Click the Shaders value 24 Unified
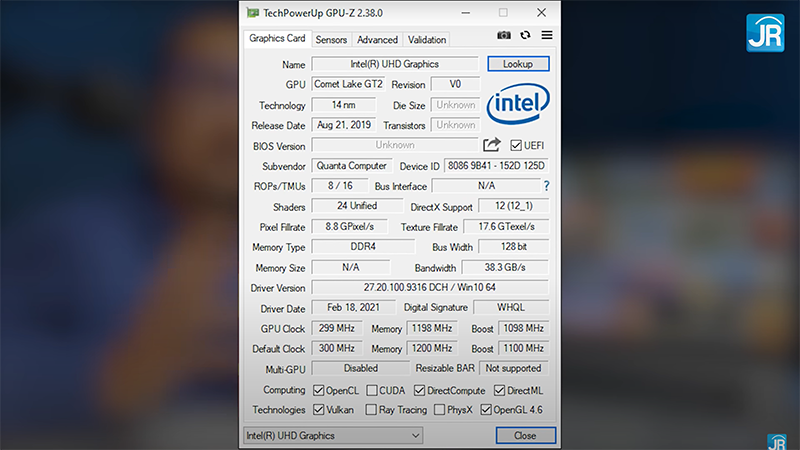This screenshot has width=800, height=450. click(357, 206)
